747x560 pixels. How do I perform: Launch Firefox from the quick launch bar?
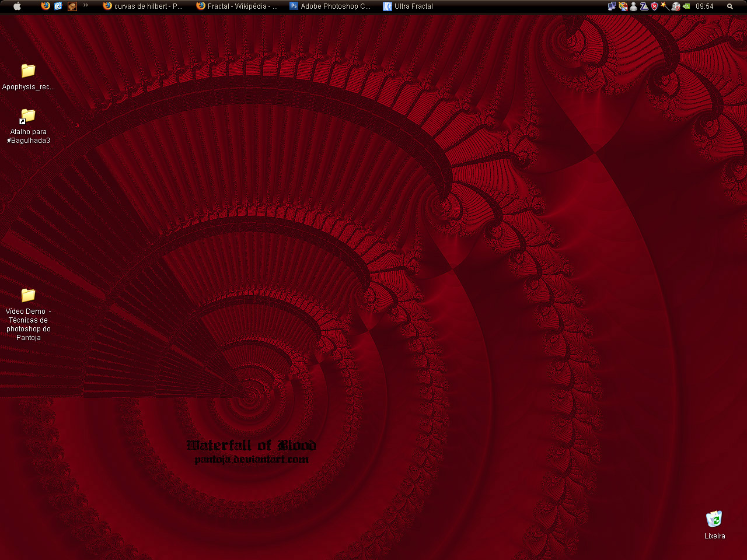tap(46, 6)
